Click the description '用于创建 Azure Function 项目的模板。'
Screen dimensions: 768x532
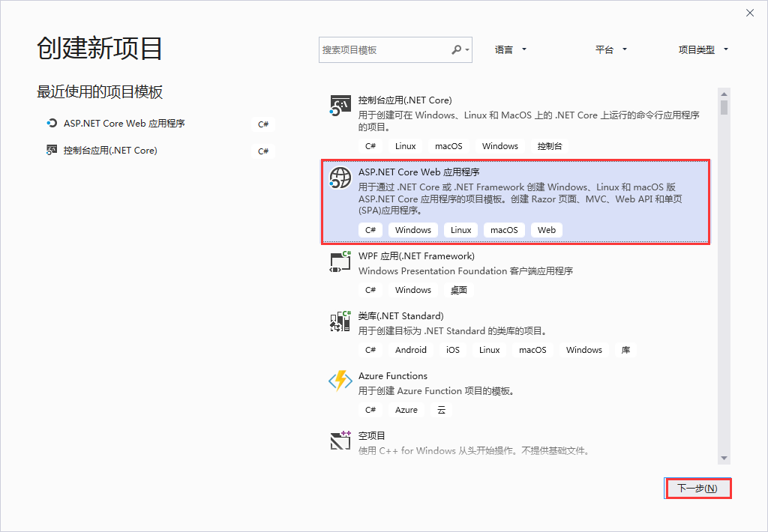tap(436, 391)
